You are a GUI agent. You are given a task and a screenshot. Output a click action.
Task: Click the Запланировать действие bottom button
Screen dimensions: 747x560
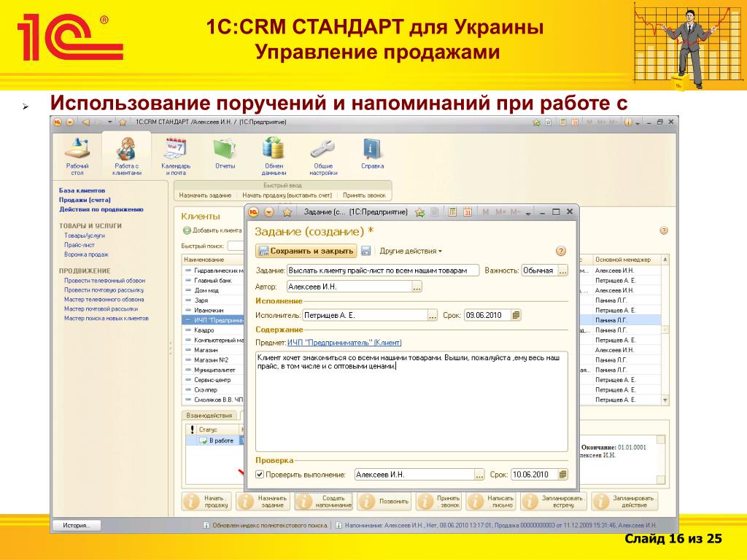[625, 502]
